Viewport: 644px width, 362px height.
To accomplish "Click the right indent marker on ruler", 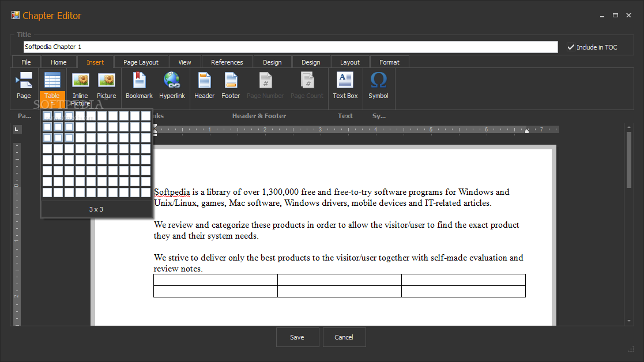I will coord(526,130).
